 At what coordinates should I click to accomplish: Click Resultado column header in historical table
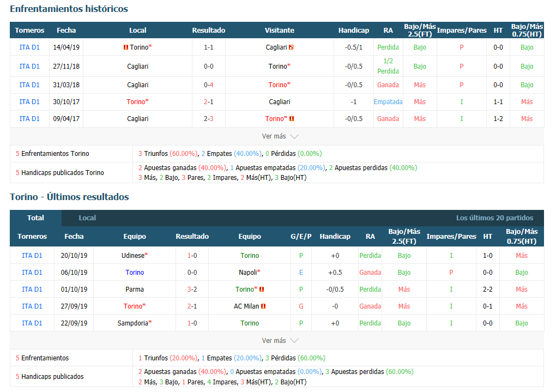208,31
